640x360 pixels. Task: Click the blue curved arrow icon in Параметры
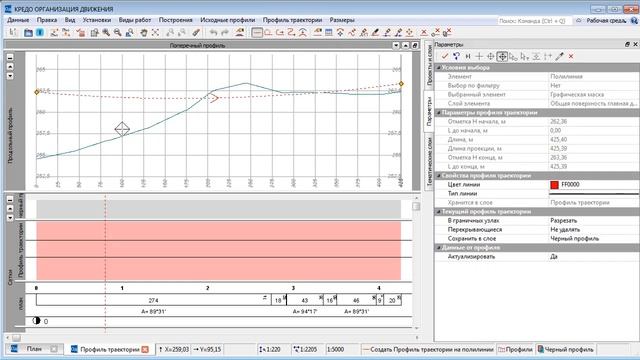tap(456, 56)
